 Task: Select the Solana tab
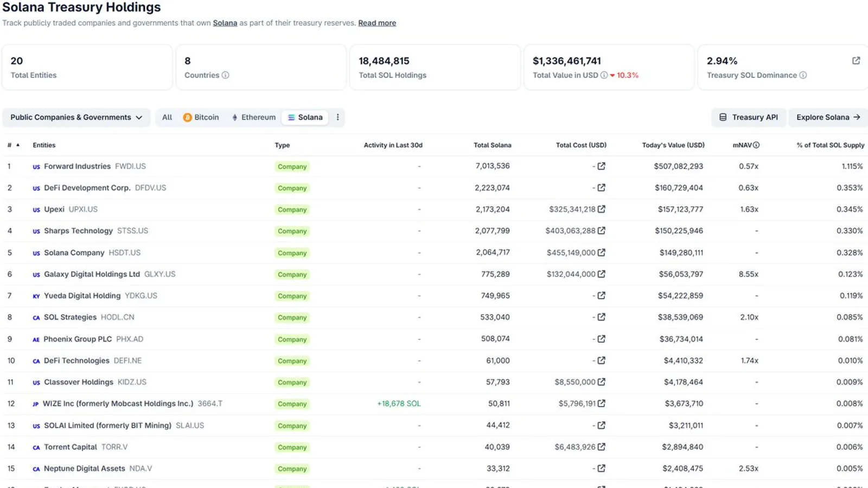tap(305, 117)
